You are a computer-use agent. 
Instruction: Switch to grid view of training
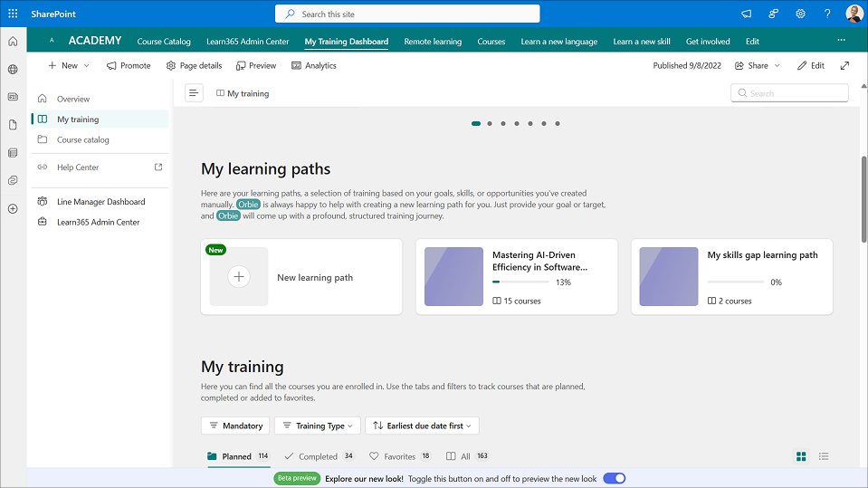pyautogui.click(x=801, y=456)
